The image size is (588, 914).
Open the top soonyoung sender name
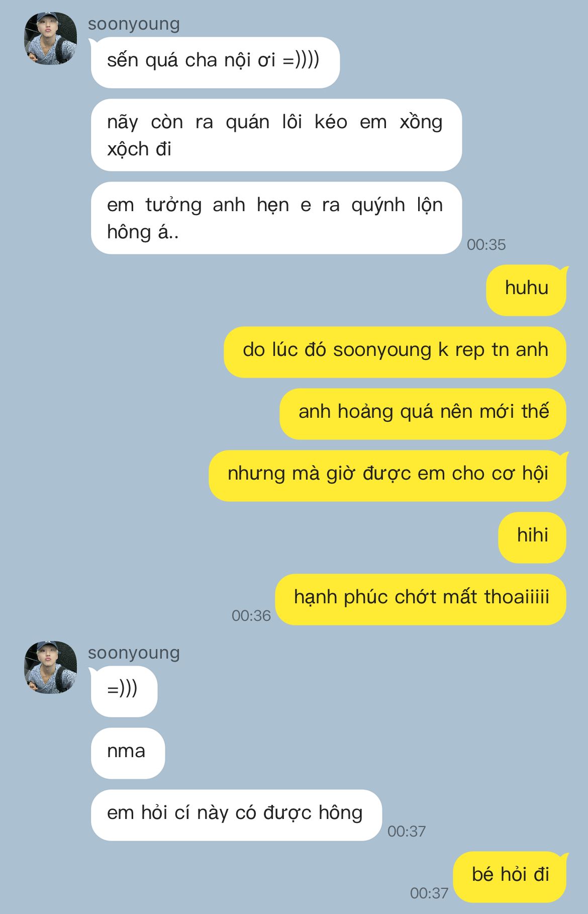(134, 24)
